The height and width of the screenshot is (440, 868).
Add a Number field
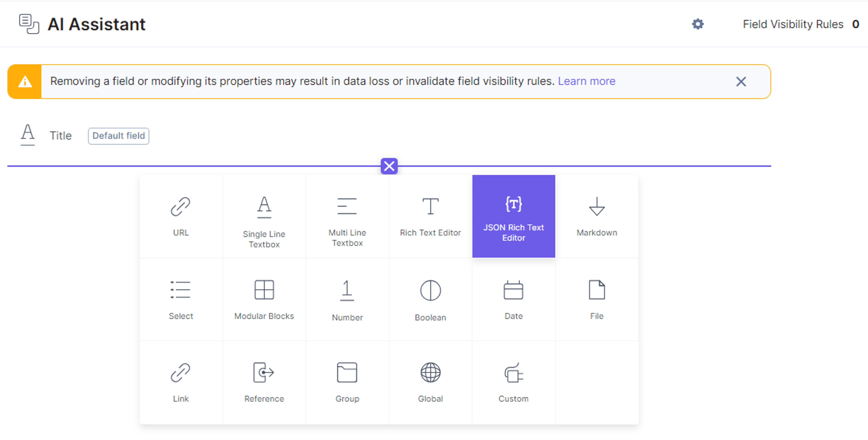pos(347,299)
